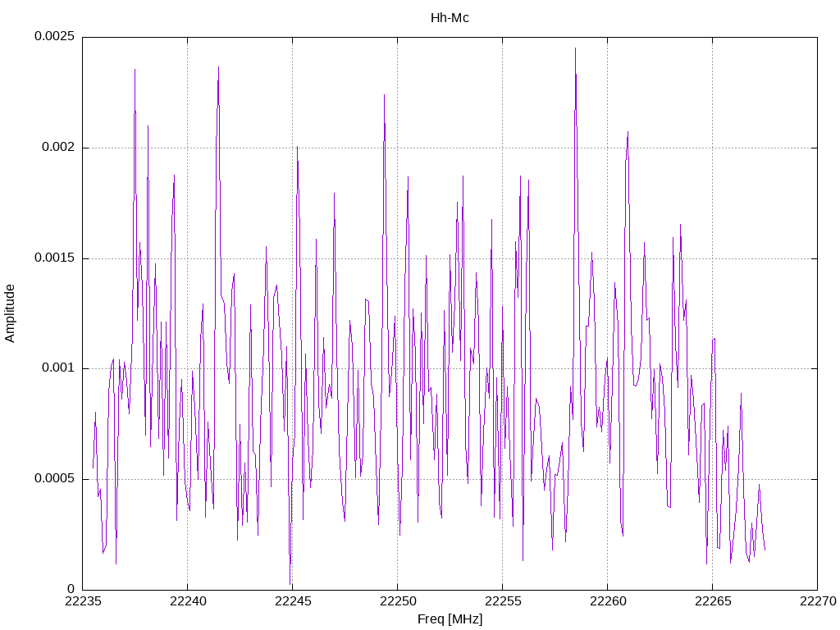The height and width of the screenshot is (630, 840).
Task: Select the "Freq [MHz]" x-axis label
Action: [x=450, y=619]
